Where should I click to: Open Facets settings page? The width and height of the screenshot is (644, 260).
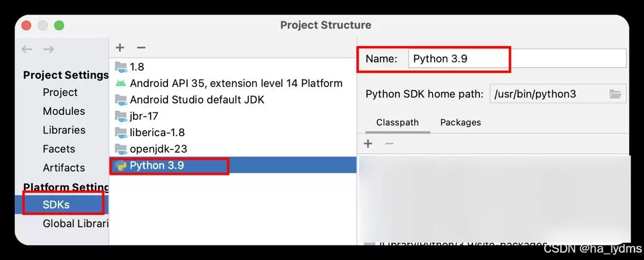click(x=59, y=148)
